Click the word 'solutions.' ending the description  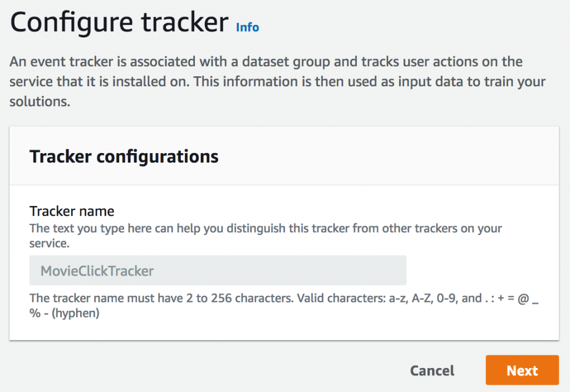click(40, 103)
